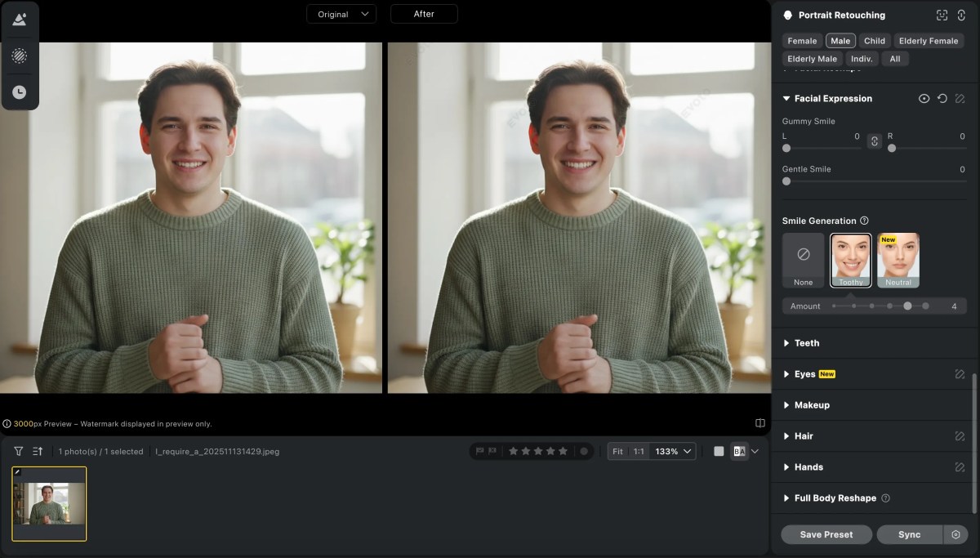980x558 pixels.
Task: Switch to the Elderly Female category
Action: coord(929,40)
